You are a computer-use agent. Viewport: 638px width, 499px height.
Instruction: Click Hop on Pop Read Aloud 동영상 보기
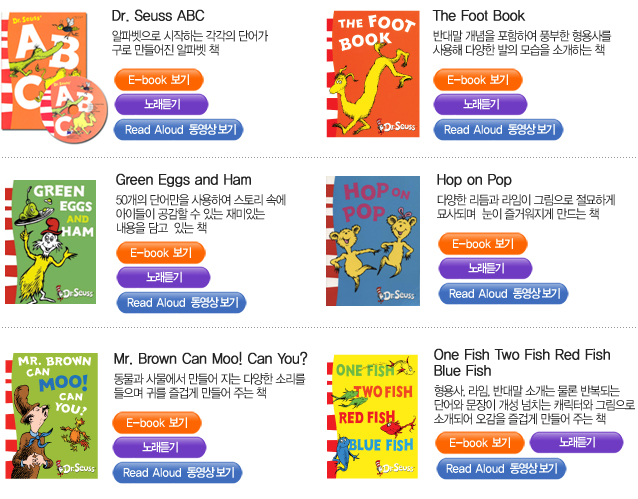click(x=503, y=294)
